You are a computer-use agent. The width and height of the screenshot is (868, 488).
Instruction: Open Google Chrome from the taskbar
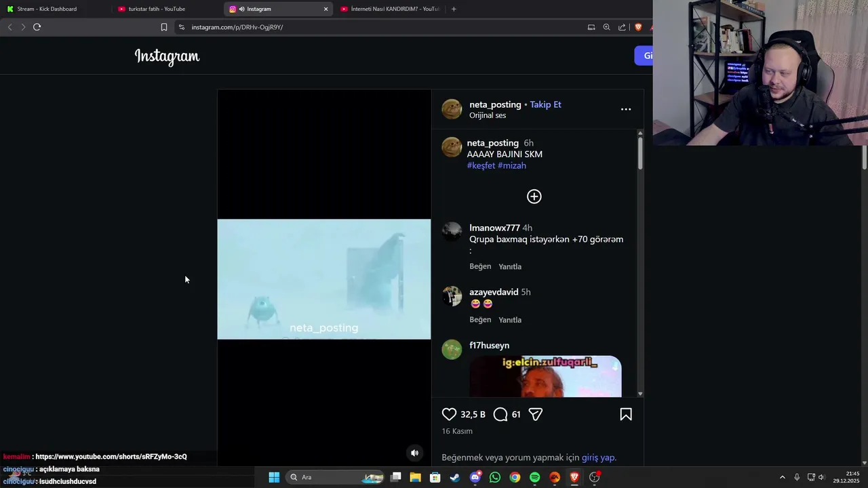(x=515, y=477)
